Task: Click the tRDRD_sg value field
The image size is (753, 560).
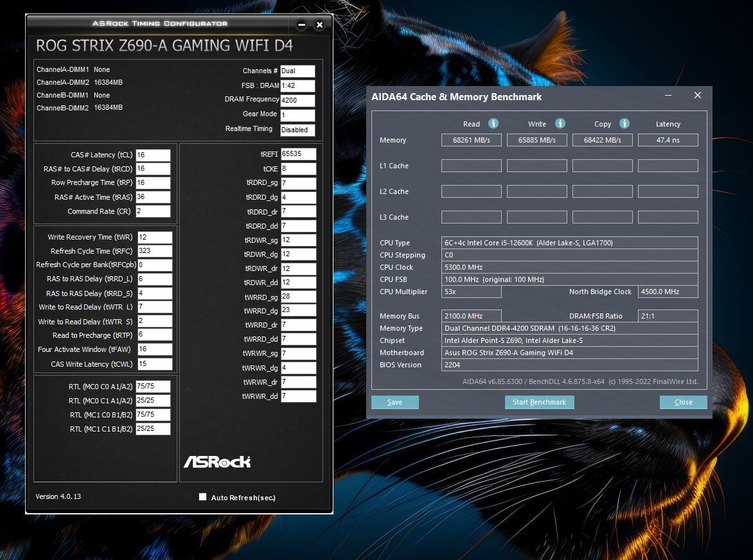Action: pos(299,183)
